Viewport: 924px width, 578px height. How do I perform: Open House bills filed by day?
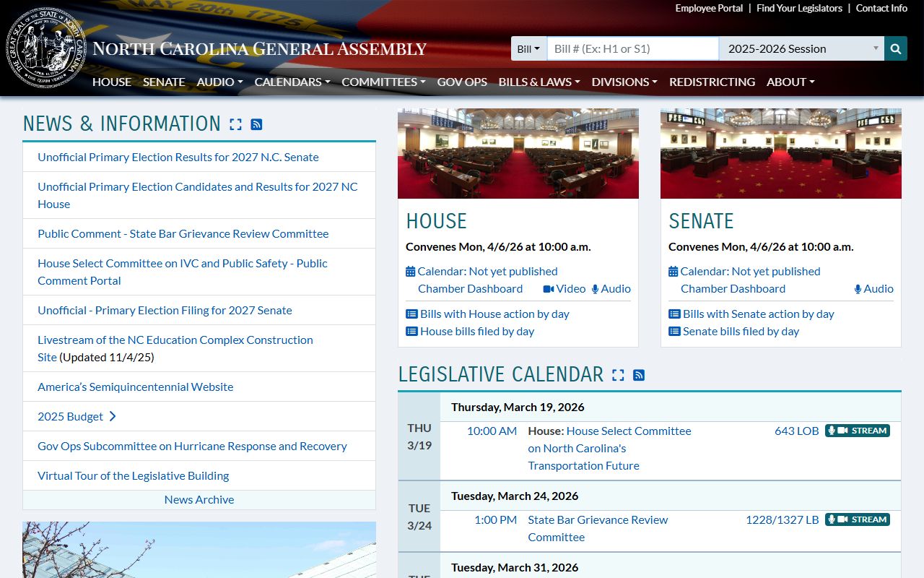[x=470, y=331]
